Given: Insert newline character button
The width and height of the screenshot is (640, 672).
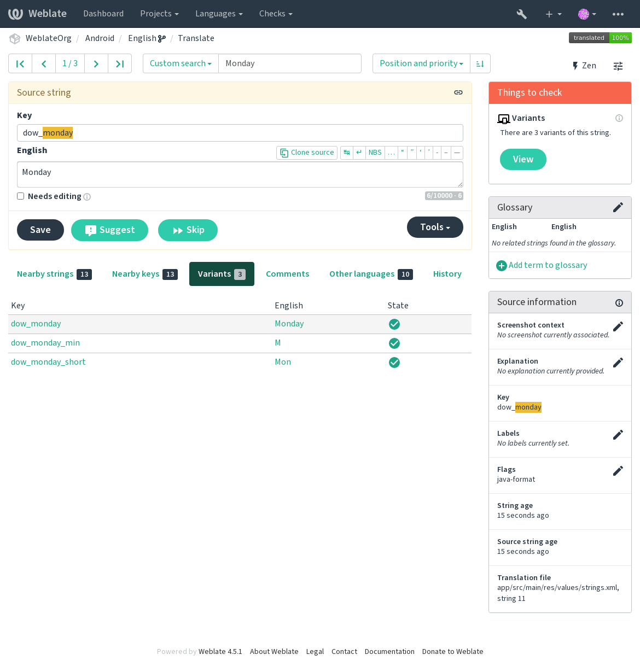Looking at the screenshot, I should tap(359, 153).
